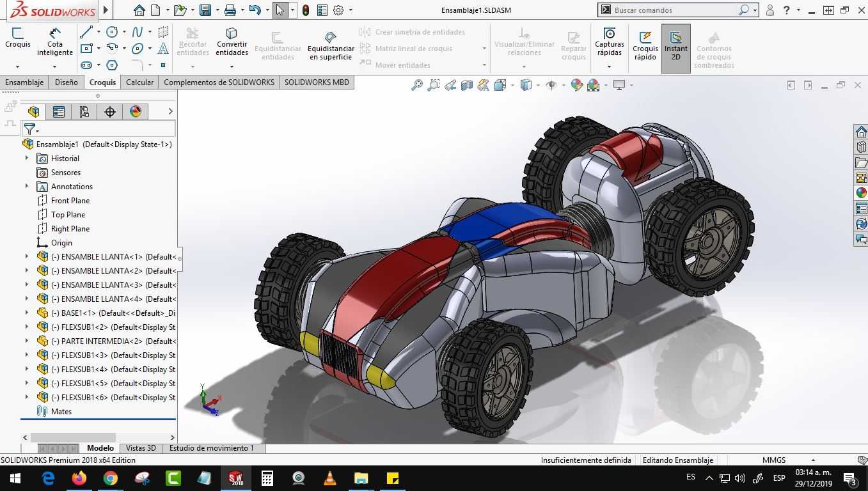Click the Save icon in the top toolbar

tap(205, 10)
